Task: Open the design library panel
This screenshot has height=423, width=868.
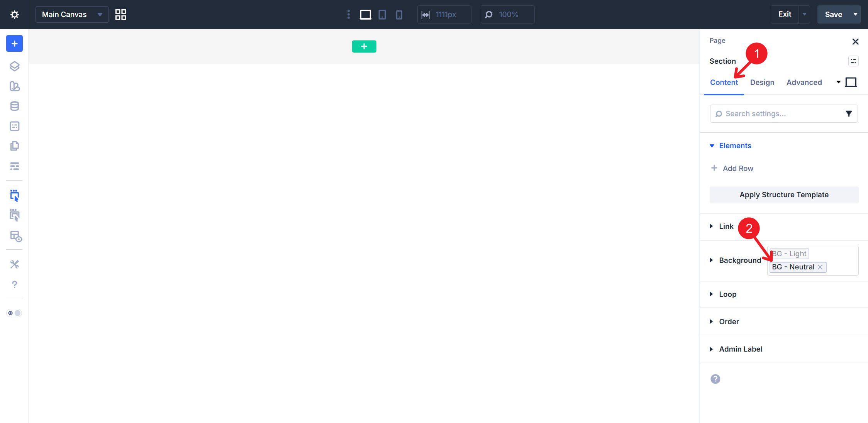Action: pos(14,86)
